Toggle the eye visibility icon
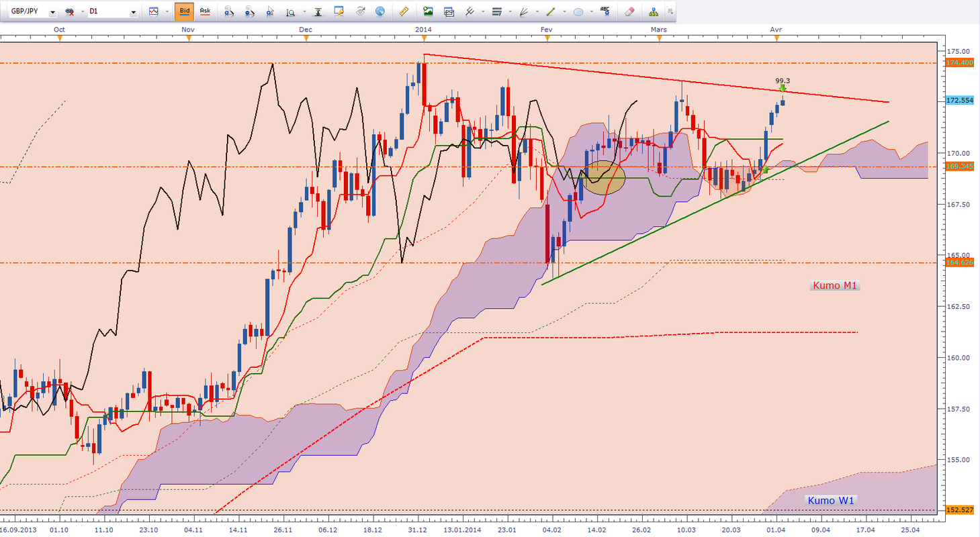980x537 pixels. (360, 11)
